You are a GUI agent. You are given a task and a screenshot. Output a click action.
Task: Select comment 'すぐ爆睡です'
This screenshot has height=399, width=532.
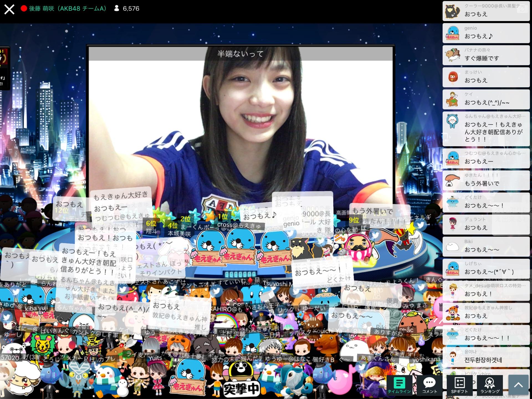(486, 55)
